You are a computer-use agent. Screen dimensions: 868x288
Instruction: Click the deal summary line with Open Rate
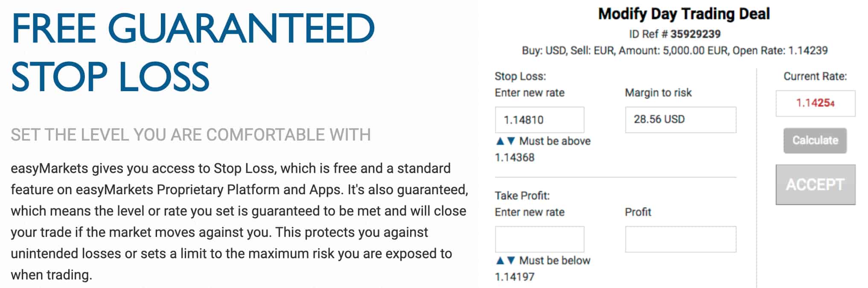pos(674,51)
